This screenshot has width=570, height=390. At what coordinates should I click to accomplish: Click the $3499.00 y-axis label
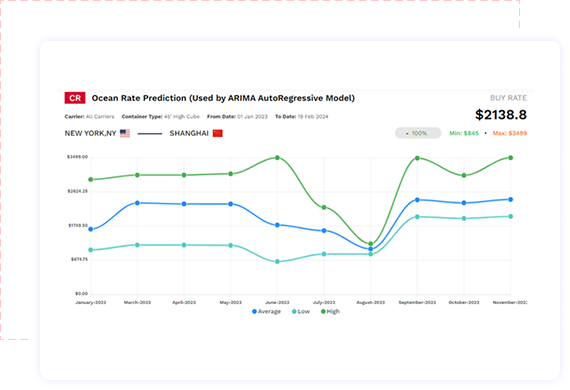pos(77,157)
